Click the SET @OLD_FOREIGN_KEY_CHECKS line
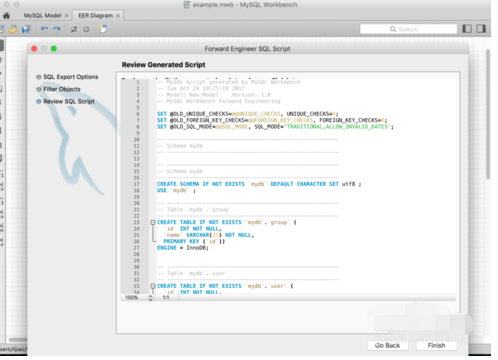The width and height of the screenshot is (498, 360). [272, 120]
